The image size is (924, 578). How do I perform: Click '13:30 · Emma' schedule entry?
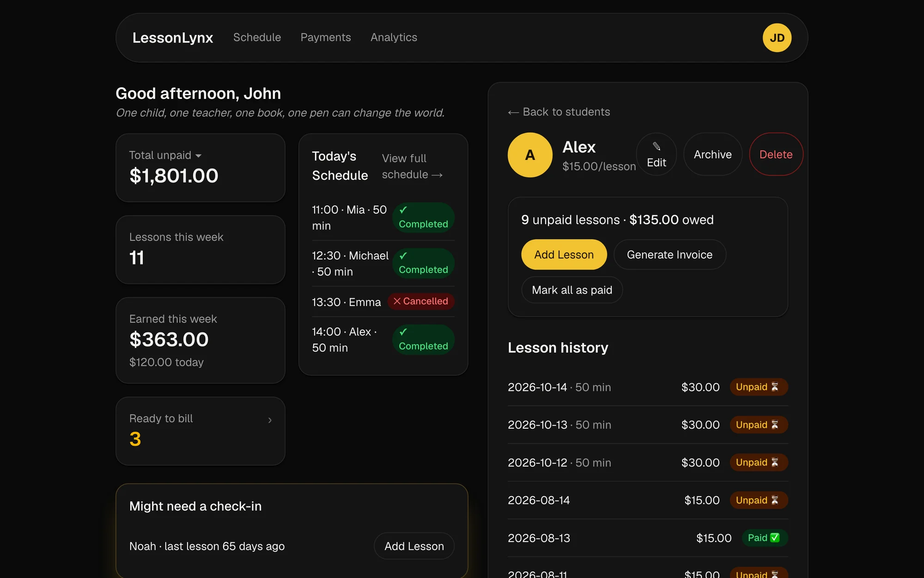[346, 302]
